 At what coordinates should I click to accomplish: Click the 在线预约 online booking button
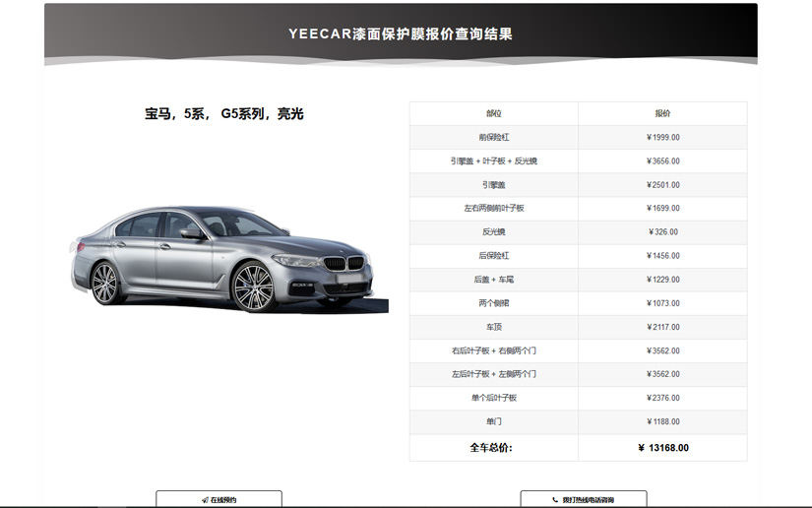tap(219, 499)
